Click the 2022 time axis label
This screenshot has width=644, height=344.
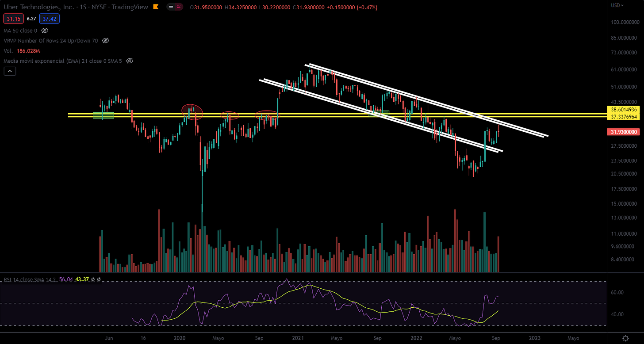point(416,338)
